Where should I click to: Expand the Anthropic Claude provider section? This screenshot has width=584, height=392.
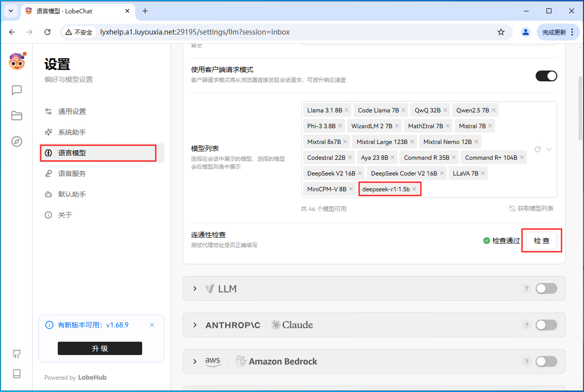[195, 325]
